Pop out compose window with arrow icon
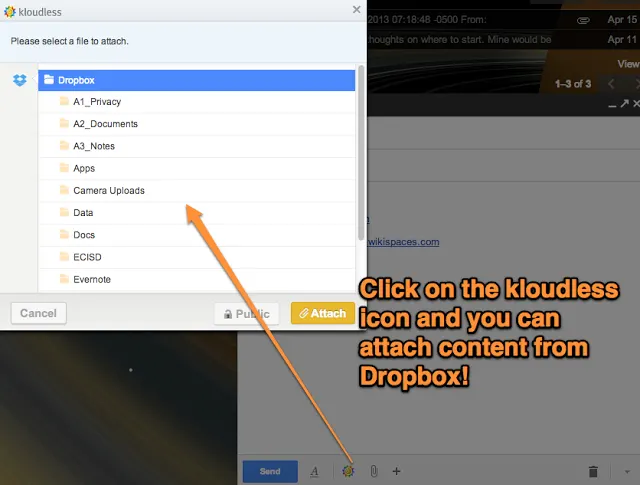 (x=624, y=104)
